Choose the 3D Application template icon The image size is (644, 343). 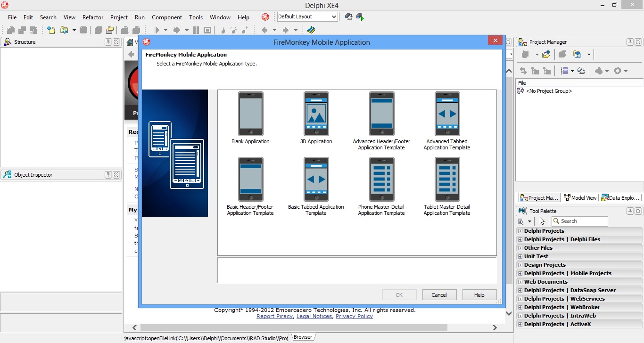click(316, 114)
